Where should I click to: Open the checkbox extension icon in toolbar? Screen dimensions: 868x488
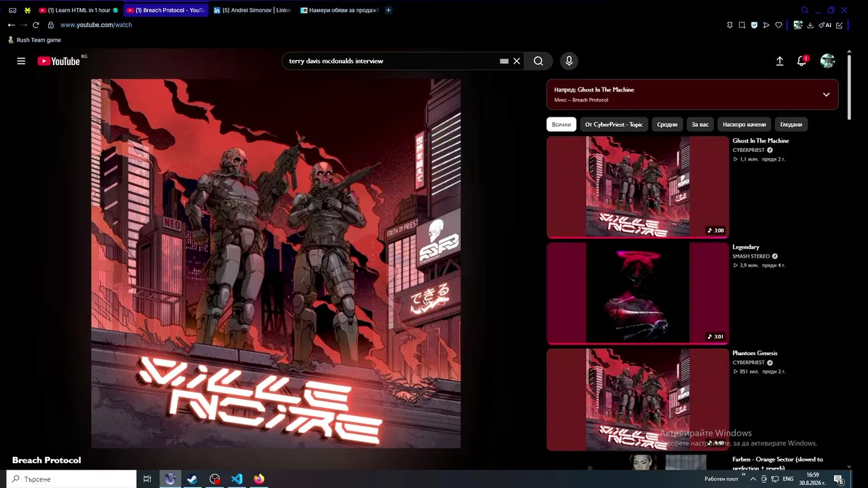pyautogui.click(x=840, y=25)
